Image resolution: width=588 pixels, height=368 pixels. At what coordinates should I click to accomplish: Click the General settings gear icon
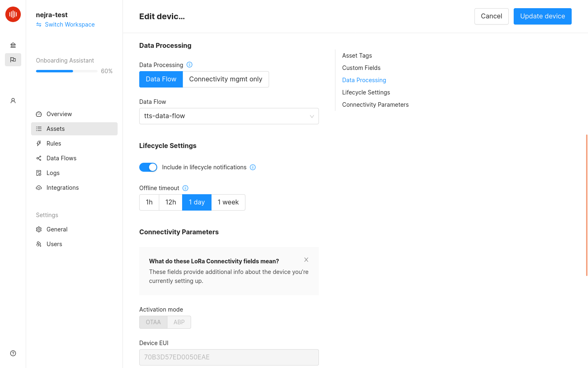click(x=39, y=229)
